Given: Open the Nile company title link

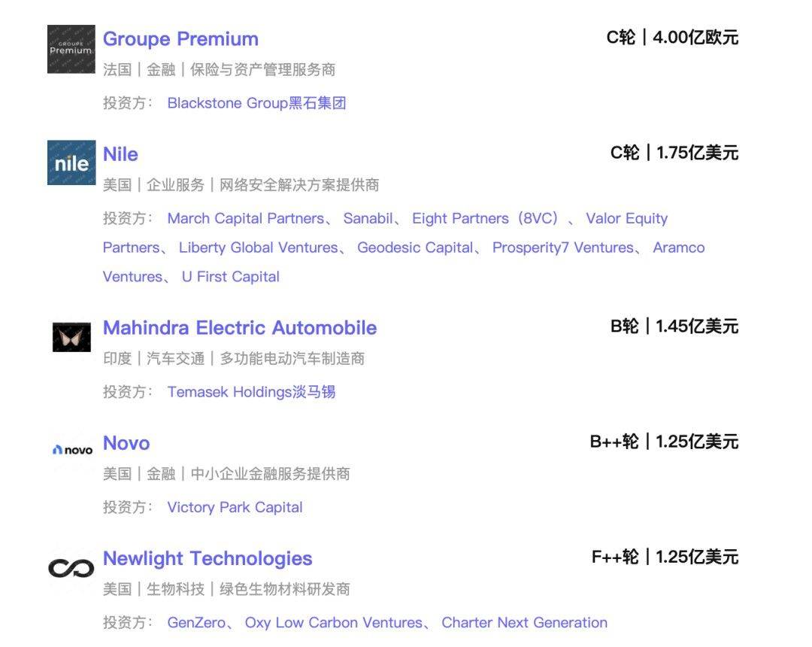Looking at the screenshot, I should pos(120,154).
